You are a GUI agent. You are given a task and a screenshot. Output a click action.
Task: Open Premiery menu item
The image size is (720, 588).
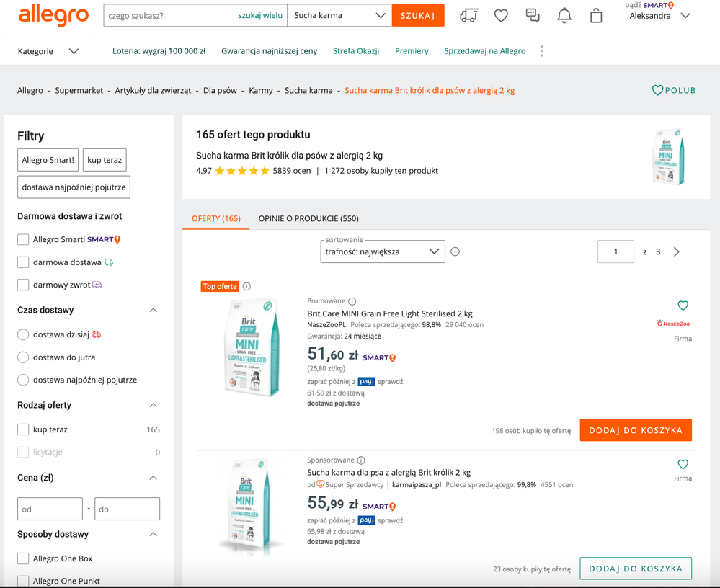412,51
